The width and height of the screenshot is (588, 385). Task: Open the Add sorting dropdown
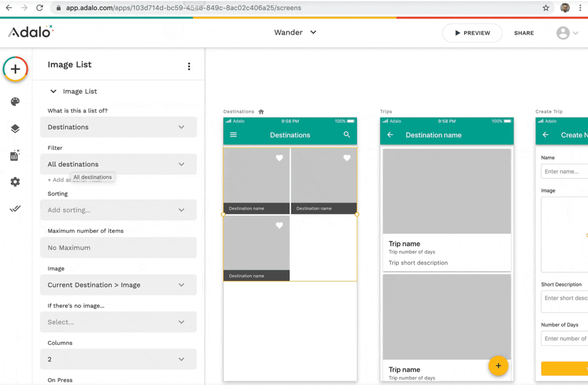tap(118, 210)
